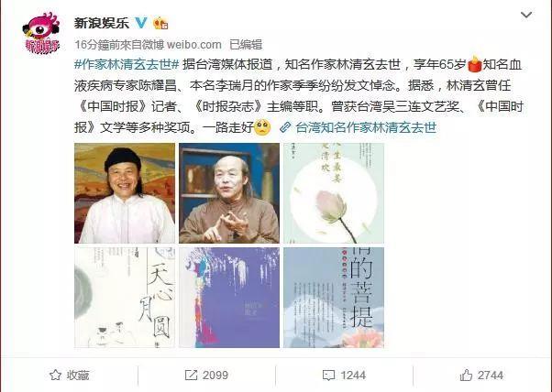552x392 pixels.
Task: View photo of man in black hat
Action: [x=125, y=193]
